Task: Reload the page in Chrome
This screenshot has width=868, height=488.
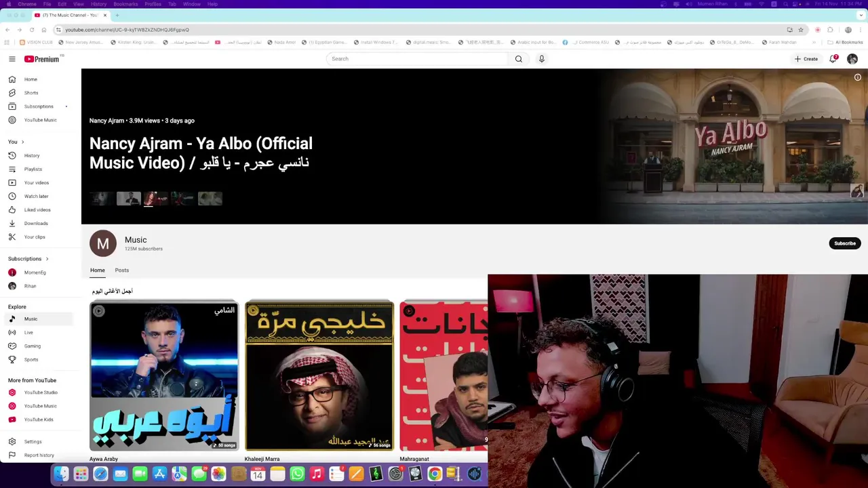Action: (31, 30)
